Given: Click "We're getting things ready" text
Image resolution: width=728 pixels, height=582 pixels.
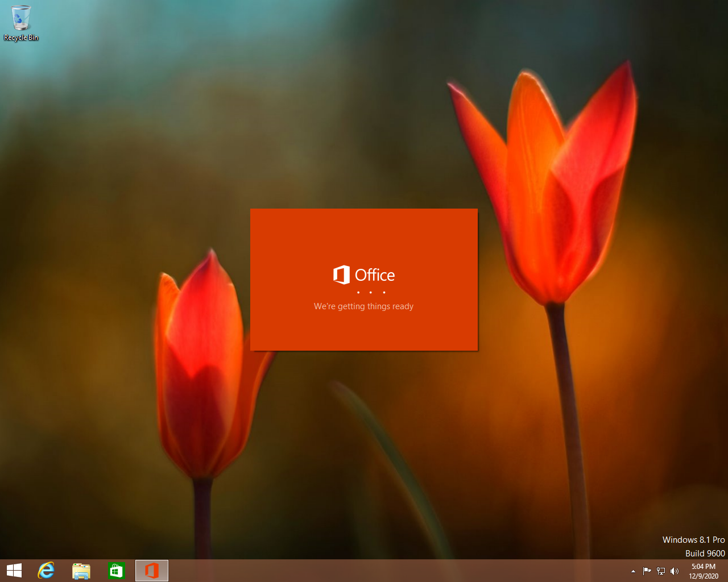Looking at the screenshot, I should 364,306.
